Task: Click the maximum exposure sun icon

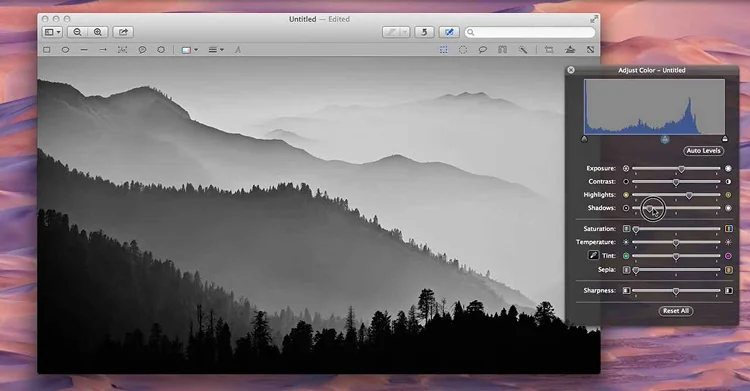Action: [728, 168]
